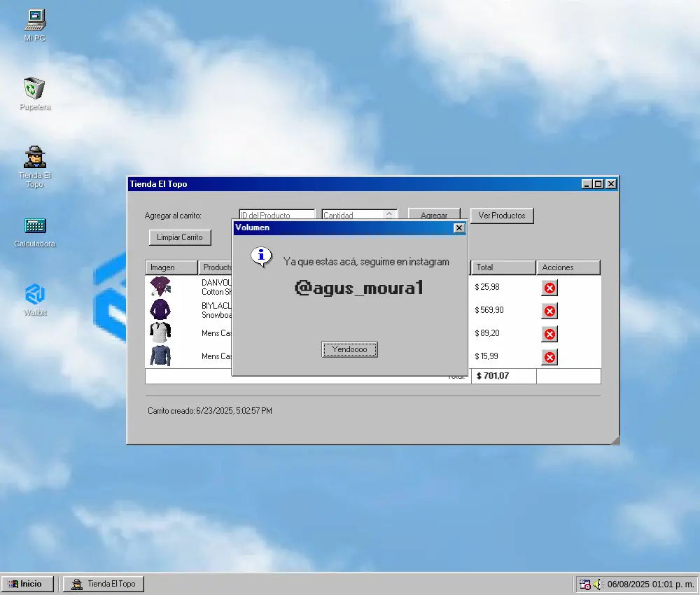Viewport: 700px width, 595px height.
Task: Open the Mi PC desktop icon
Action: (35, 20)
